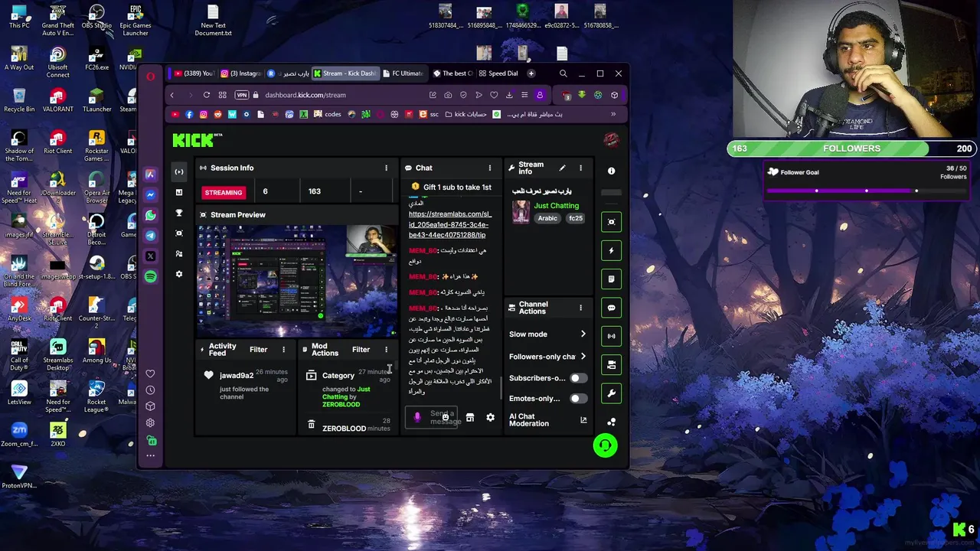Click the Stream Preview thumbnail

tap(299, 280)
